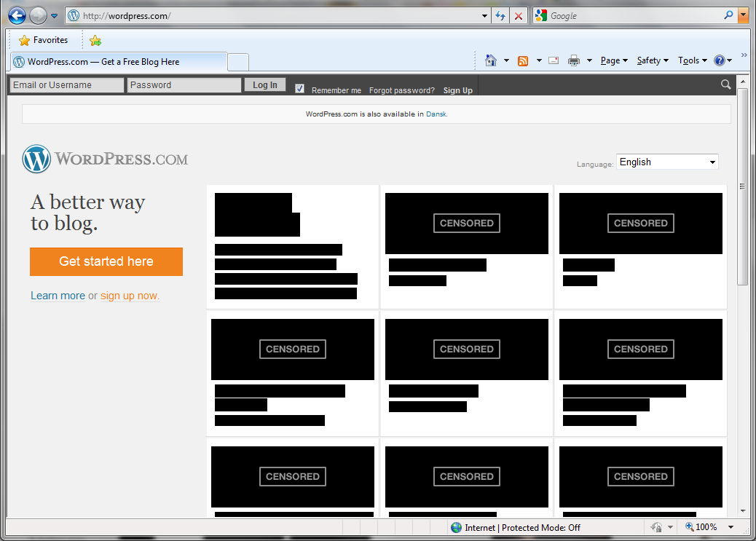756x541 pixels.
Task: Click the scroll up arrow of the page scrollbar
Action: (742, 82)
